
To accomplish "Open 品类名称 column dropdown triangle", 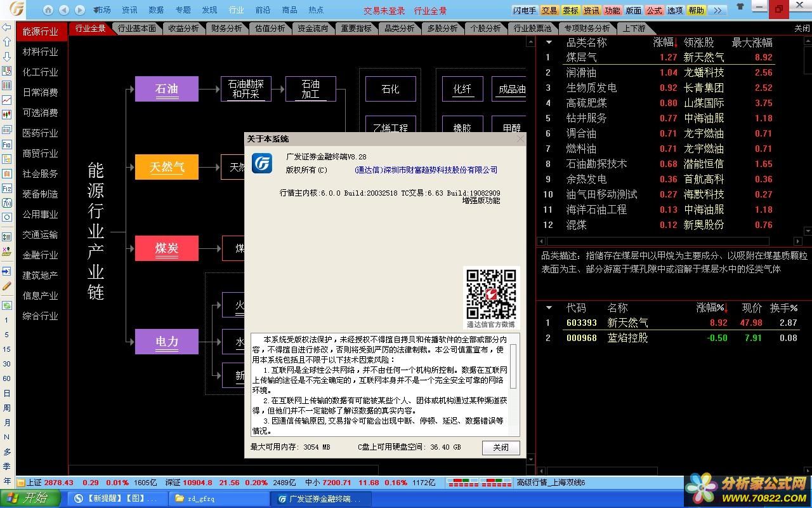I will click(x=549, y=43).
